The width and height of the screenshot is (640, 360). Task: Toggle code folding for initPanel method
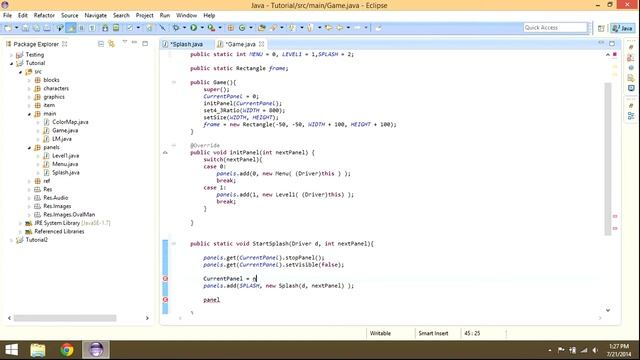173,145
